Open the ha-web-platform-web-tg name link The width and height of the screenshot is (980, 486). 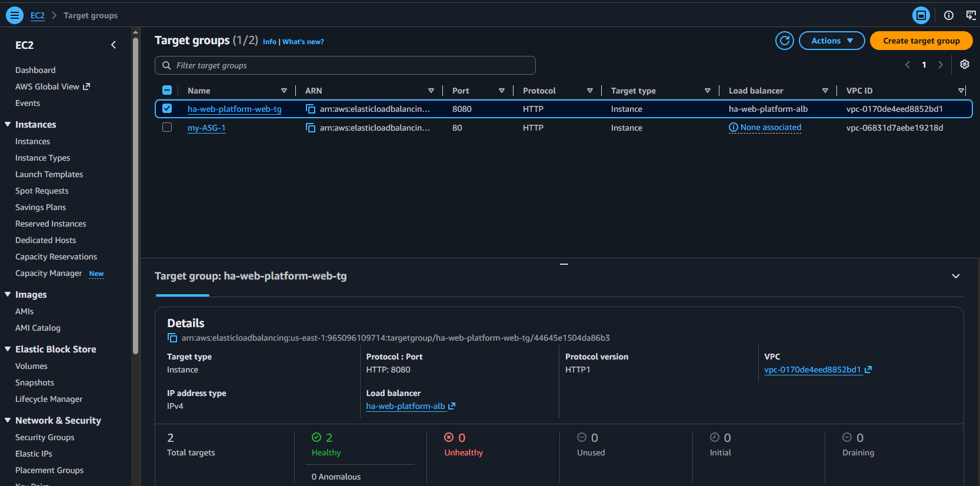(234, 109)
